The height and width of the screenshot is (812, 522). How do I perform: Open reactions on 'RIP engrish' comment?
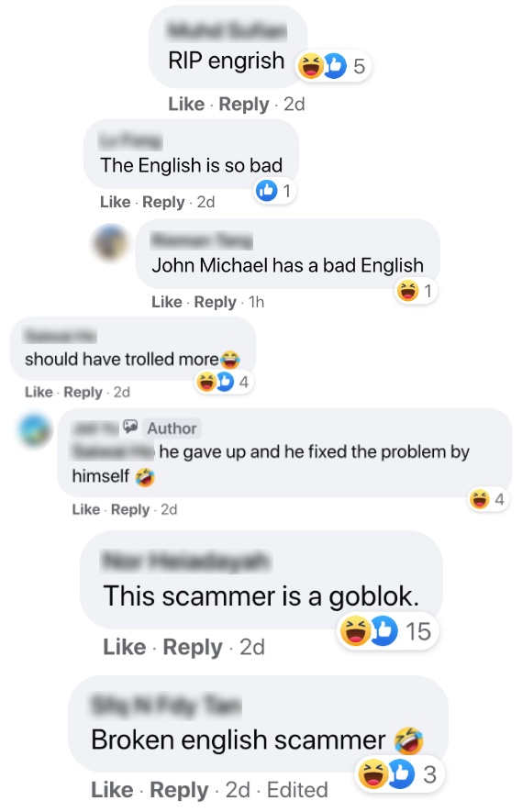click(334, 66)
